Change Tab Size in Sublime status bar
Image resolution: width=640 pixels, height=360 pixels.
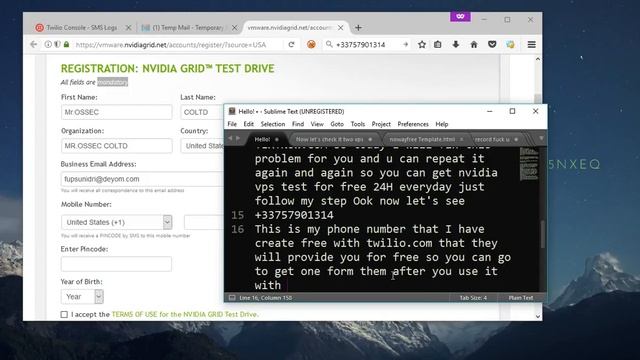tap(473, 298)
